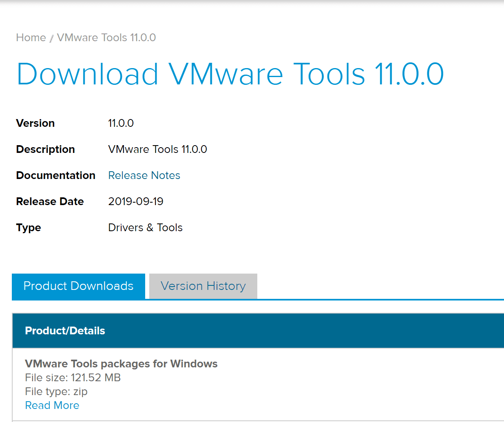Click the VMware Tools 11.0.0 description text

(x=157, y=149)
